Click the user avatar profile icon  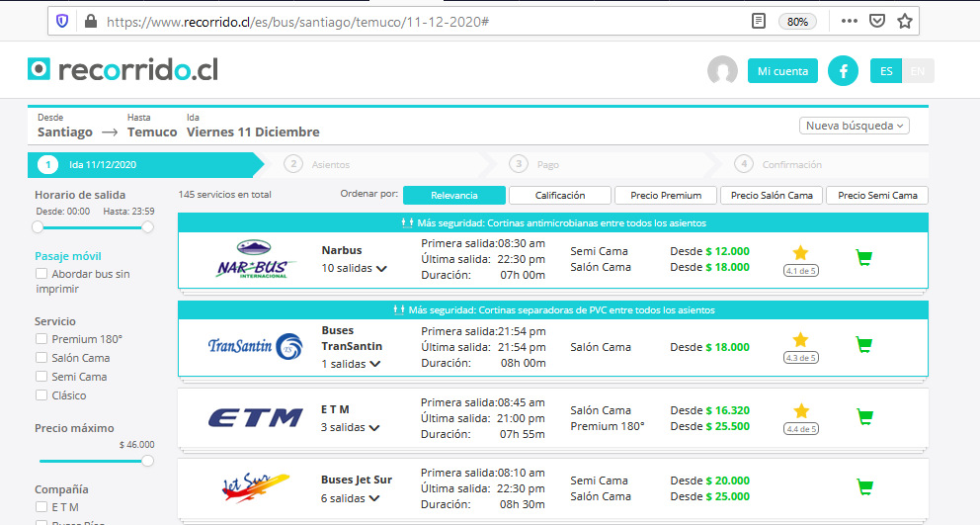(722, 71)
